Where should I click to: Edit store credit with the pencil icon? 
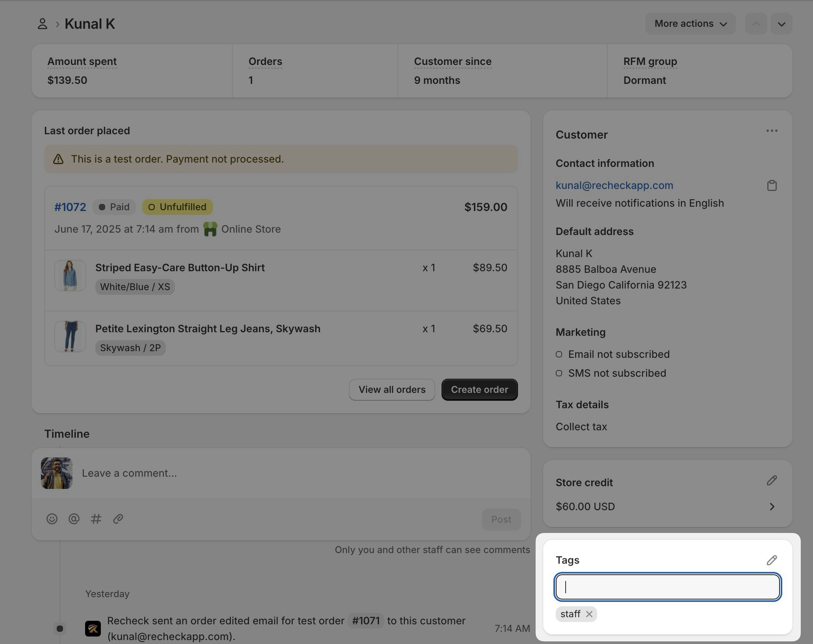pos(772,480)
